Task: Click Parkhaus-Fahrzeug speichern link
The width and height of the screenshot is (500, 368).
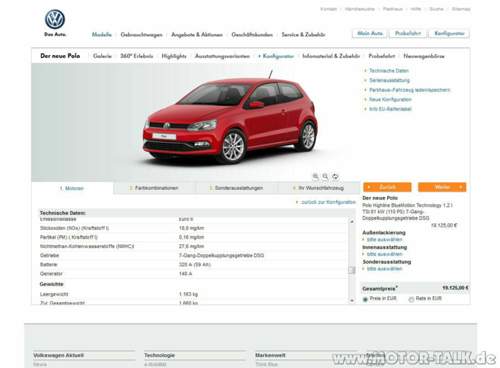Action: point(409,90)
